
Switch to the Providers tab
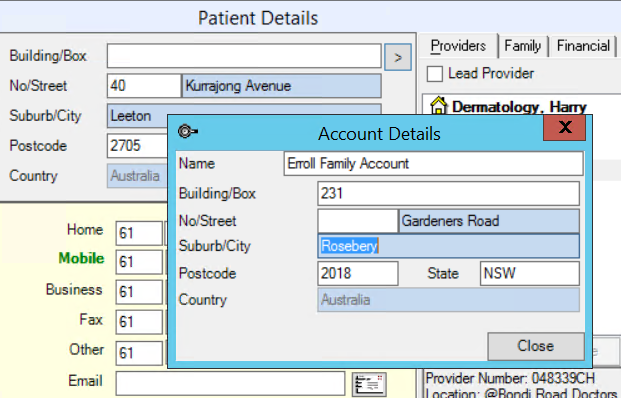[x=458, y=46]
